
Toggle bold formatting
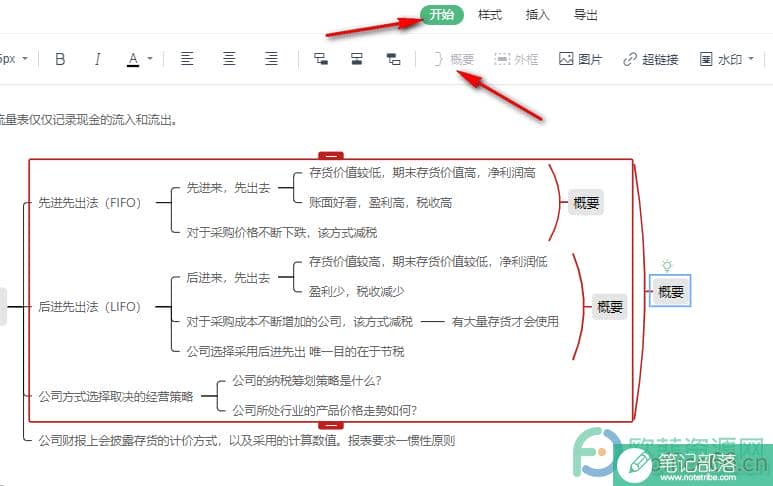pos(60,59)
